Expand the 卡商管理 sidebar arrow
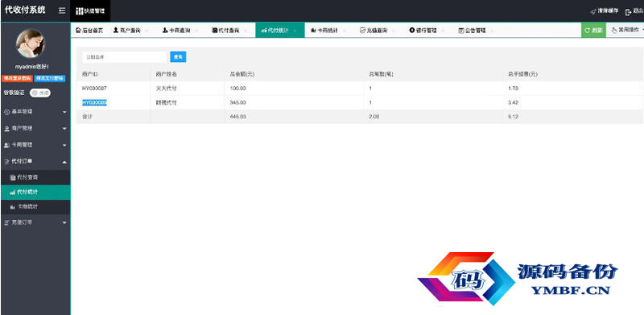 pyautogui.click(x=64, y=145)
